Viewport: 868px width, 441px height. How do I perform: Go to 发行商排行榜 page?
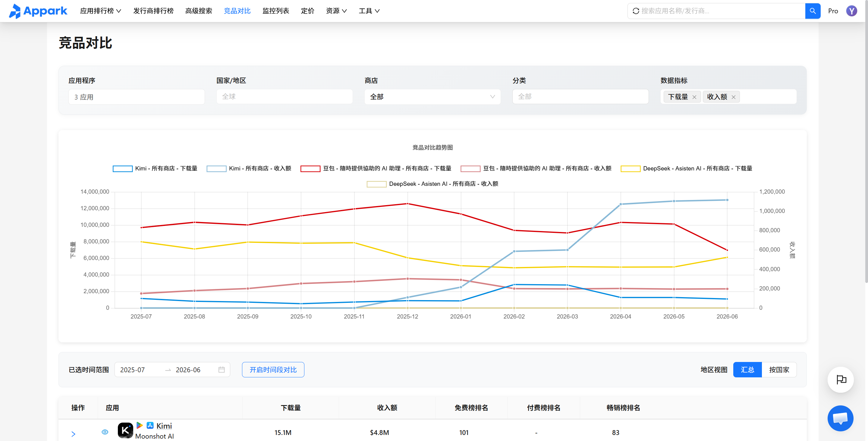(153, 11)
